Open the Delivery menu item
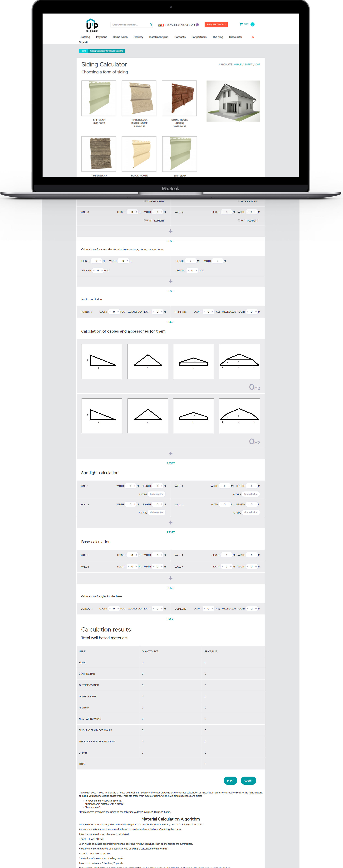This screenshot has height=868, width=343. (x=138, y=37)
